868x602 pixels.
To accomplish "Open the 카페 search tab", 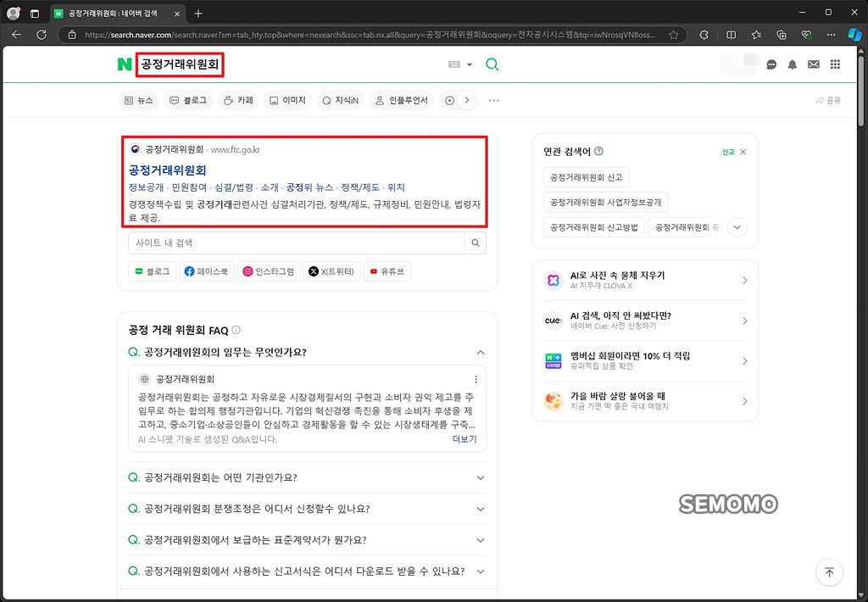I will tap(238, 100).
